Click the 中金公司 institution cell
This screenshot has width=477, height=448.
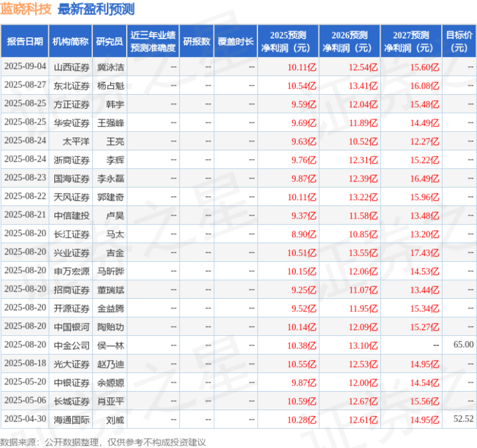[72, 345]
